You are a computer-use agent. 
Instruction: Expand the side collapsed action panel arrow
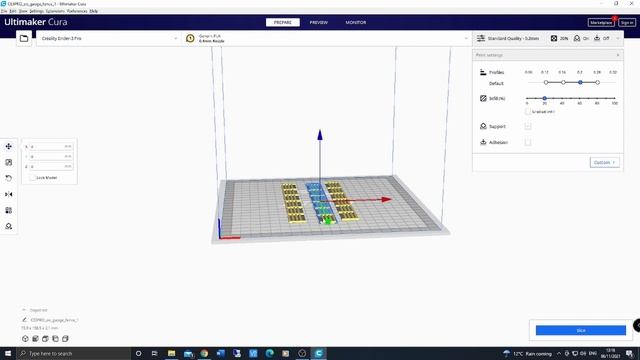[x=637, y=325]
